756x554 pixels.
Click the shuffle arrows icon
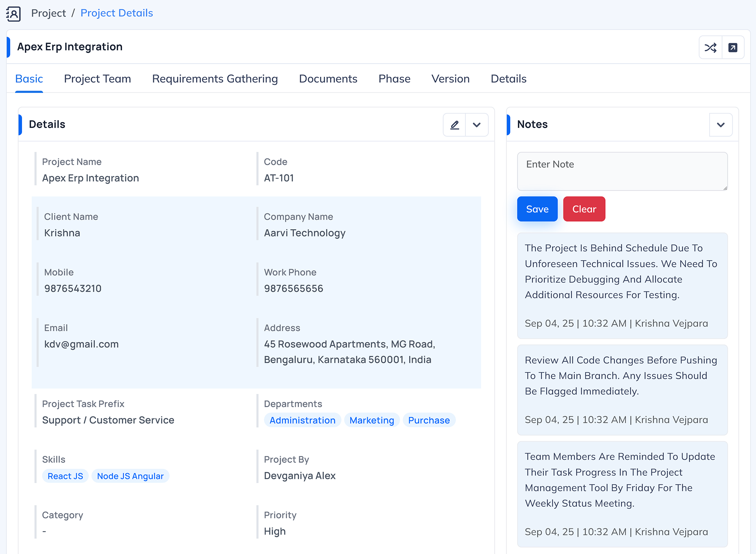pos(710,48)
